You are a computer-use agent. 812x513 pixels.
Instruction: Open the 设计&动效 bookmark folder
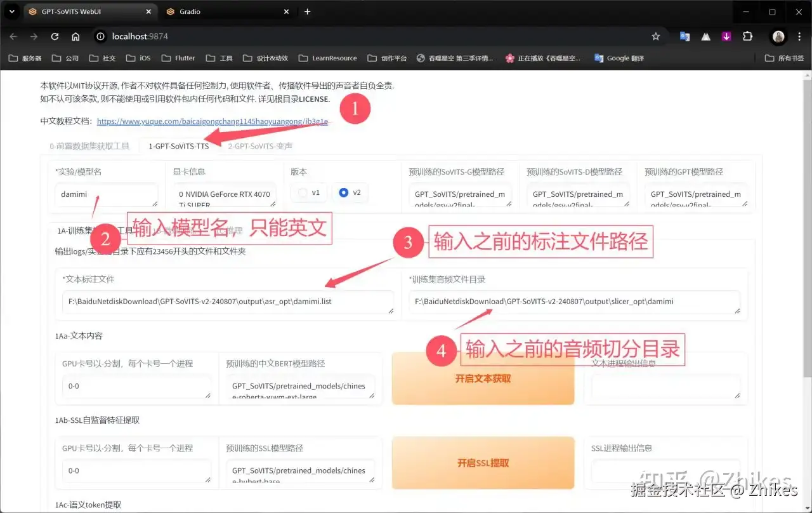(265, 58)
